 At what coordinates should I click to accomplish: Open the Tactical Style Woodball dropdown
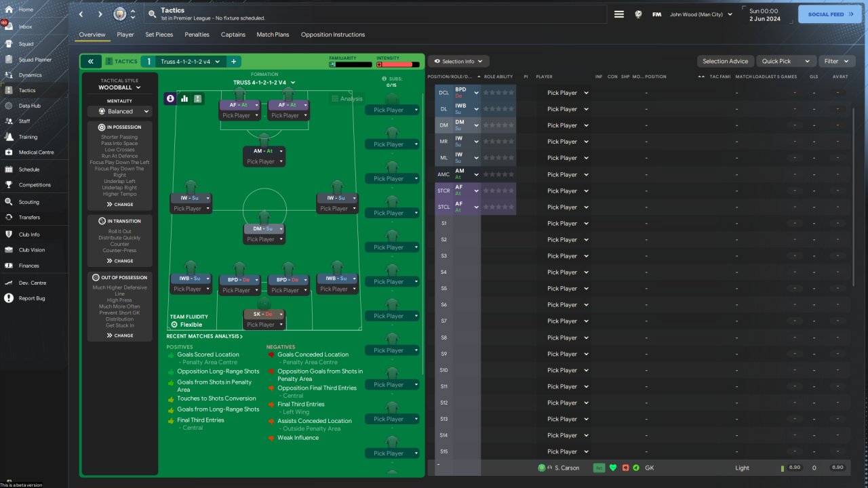coord(119,87)
